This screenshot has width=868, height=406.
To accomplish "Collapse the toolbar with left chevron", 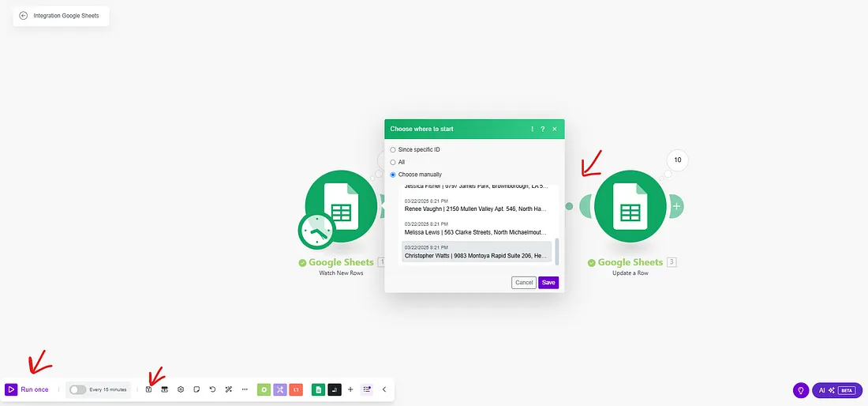I will 384,389.
